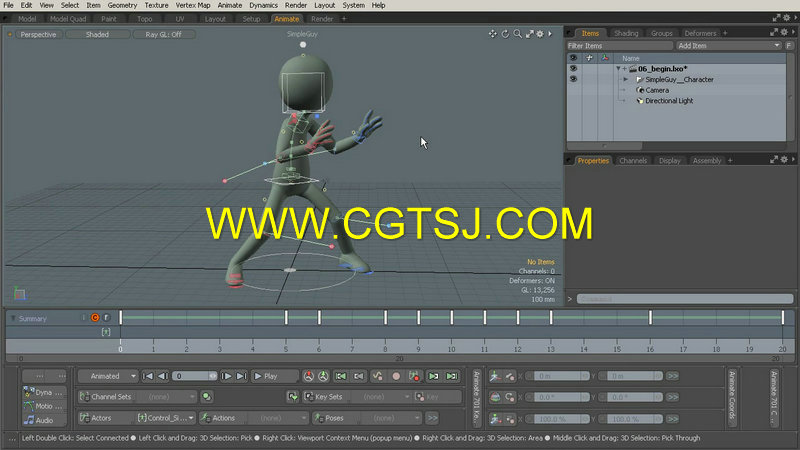The height and width of the screenshot is (450, 800).
Task: Click Ray GL: Off button
Action: pyautogui.click(x=163, y=34)
